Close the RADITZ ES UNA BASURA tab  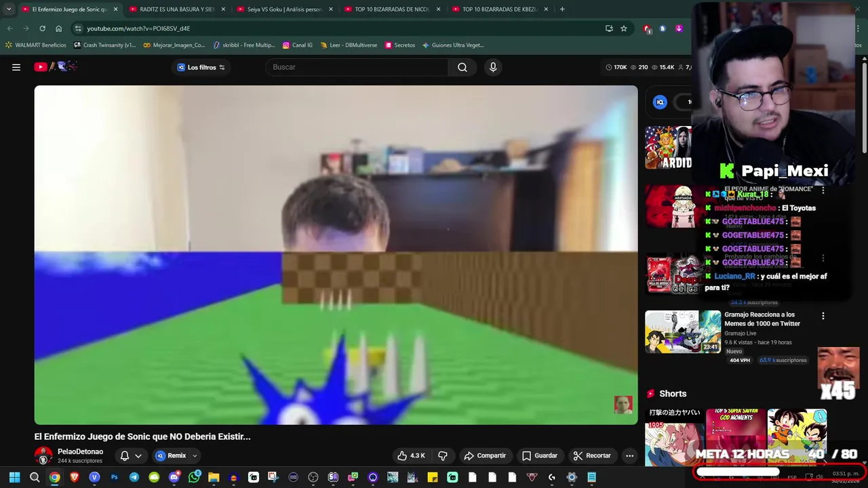point(223,9)
